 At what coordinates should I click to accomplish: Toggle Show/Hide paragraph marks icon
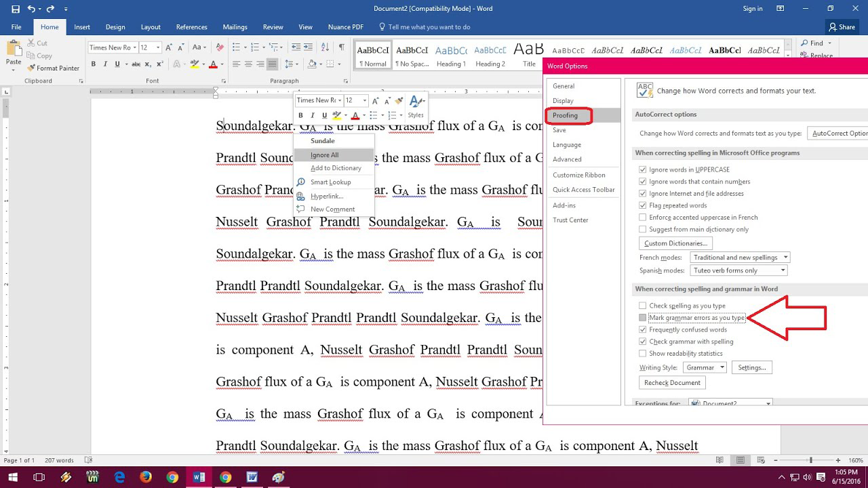tap(341, 47)
